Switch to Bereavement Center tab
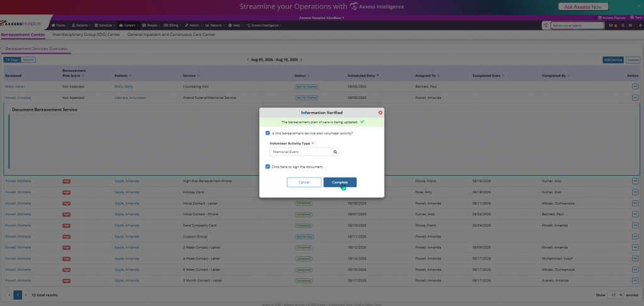Image resolution: width=644 pixels, height=306 pixels. click(23, 35)
